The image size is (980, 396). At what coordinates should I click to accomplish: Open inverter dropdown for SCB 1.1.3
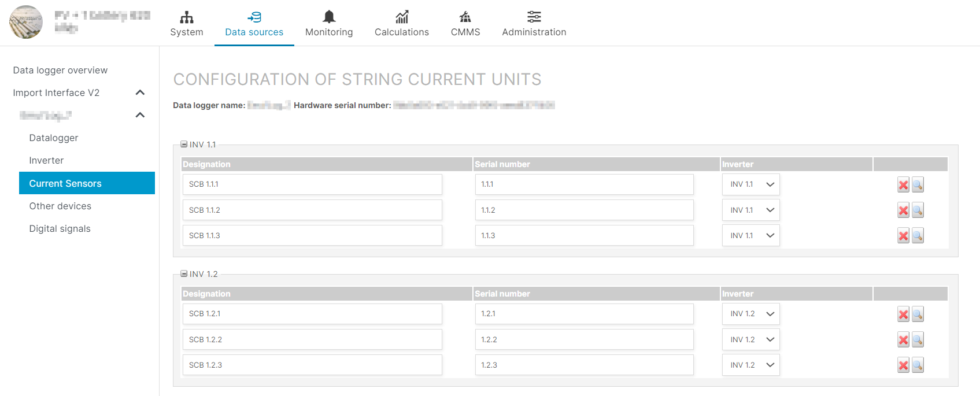[751, 235]
